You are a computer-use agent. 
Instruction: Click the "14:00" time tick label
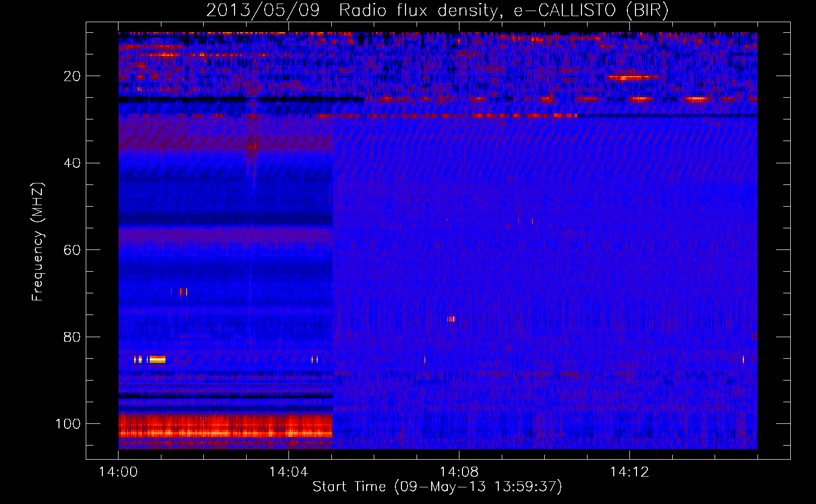tap(118, 472)
